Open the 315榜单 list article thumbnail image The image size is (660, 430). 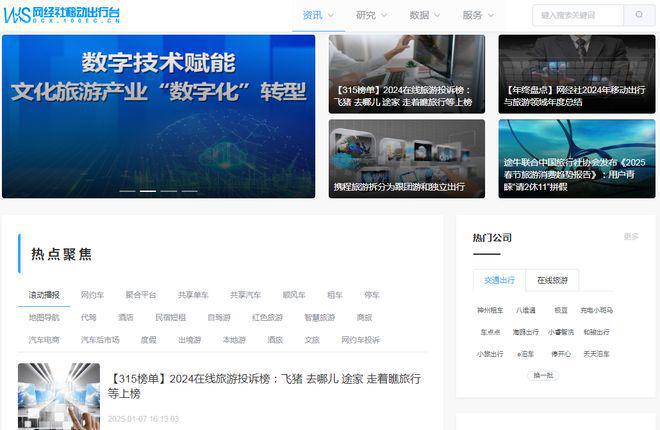pyautogui.click(x=59, y=396)
